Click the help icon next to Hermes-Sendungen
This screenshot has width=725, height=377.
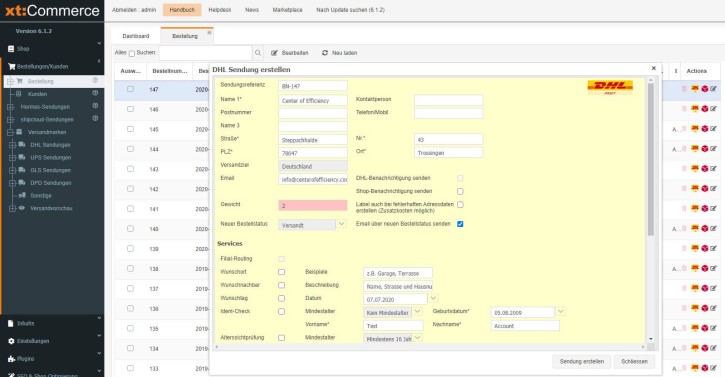(x=95, y=106)
